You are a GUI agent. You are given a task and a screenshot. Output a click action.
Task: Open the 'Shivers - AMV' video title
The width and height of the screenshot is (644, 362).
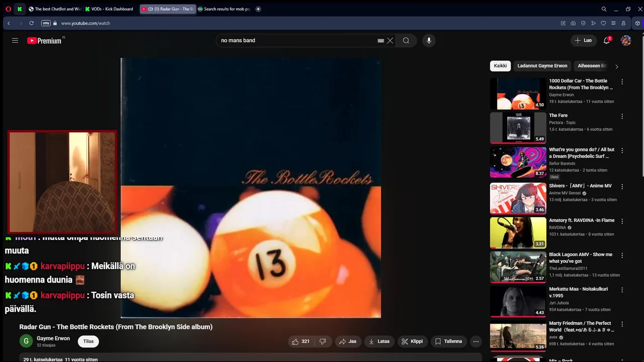pos(580,186)
